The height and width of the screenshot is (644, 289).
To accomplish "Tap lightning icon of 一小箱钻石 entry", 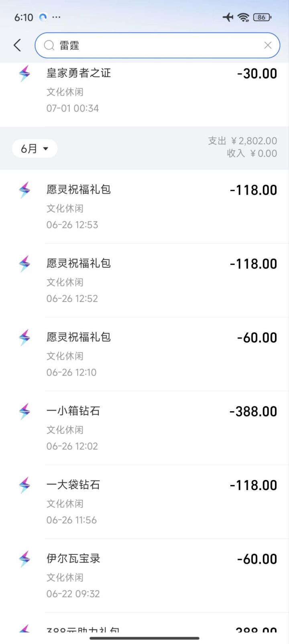I will tap(24, 412).
